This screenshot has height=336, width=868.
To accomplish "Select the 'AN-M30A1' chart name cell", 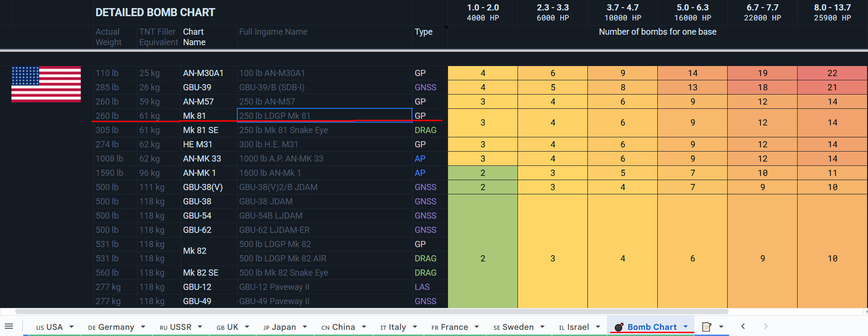I will (x=209, y=73).
